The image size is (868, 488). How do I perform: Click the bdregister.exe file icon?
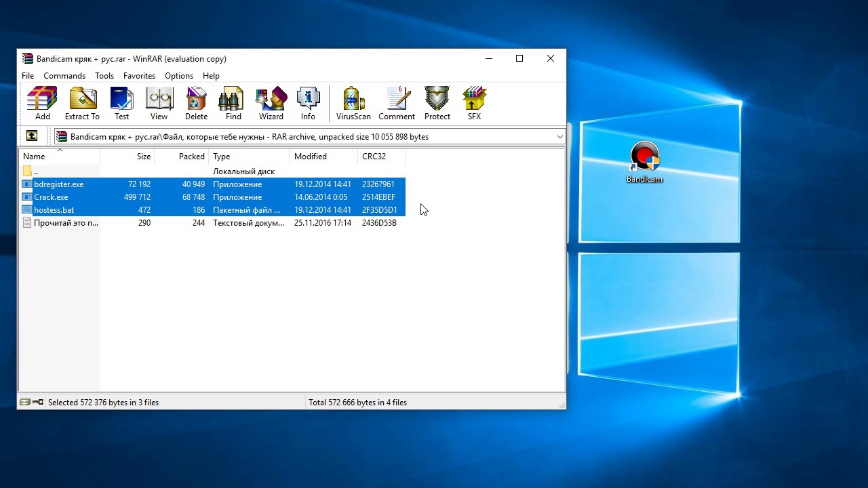[x=27, y=184]
